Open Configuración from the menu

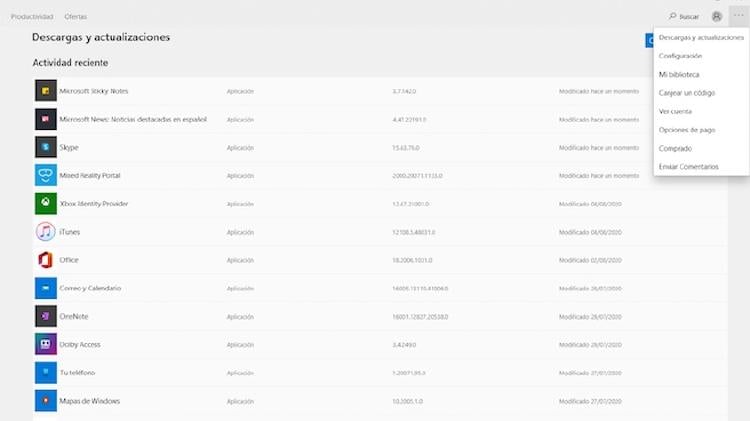coord(701,56)
